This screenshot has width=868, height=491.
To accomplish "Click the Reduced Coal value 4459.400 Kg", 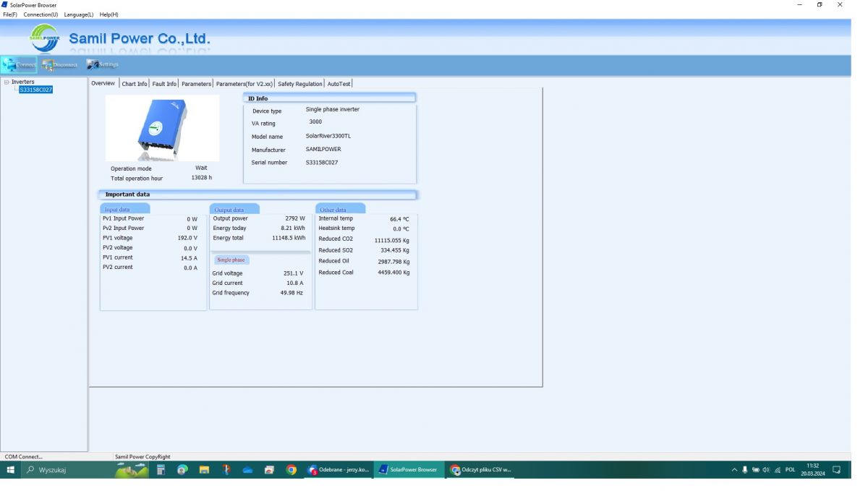I will [x=393, y=273].
